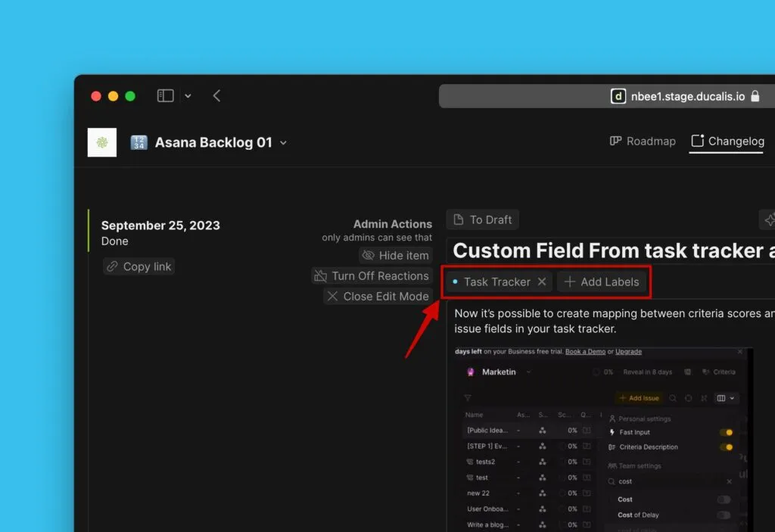Image resolution: width=775 pixels, height=532 pixels.
Task: Click the search magnifier beside Add Issue
Action: point(672,398)
